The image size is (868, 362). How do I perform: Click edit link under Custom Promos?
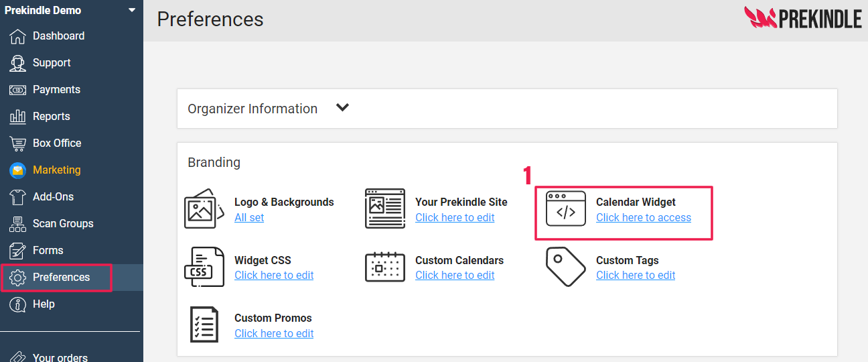[274, 333]
